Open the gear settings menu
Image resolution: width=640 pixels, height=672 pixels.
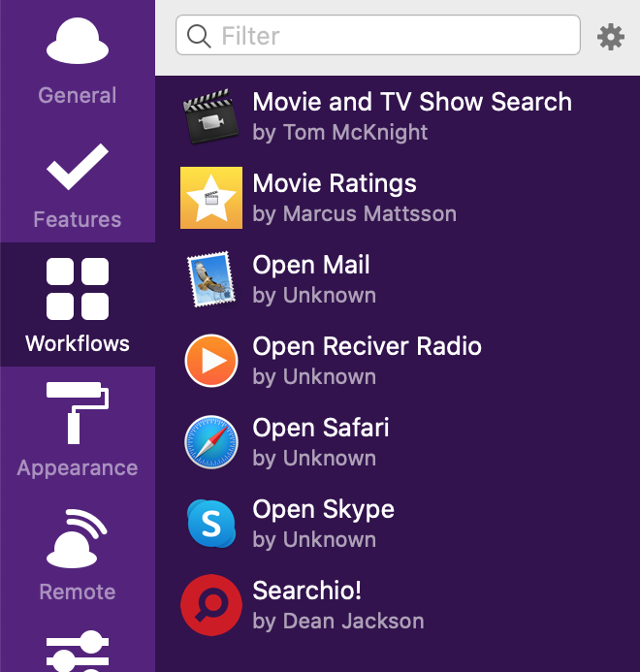610,37
